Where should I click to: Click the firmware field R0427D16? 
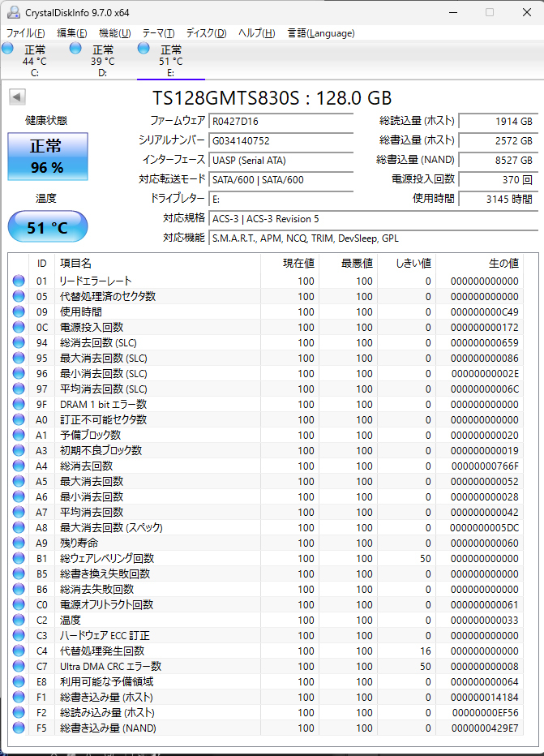tap(281, 121)
